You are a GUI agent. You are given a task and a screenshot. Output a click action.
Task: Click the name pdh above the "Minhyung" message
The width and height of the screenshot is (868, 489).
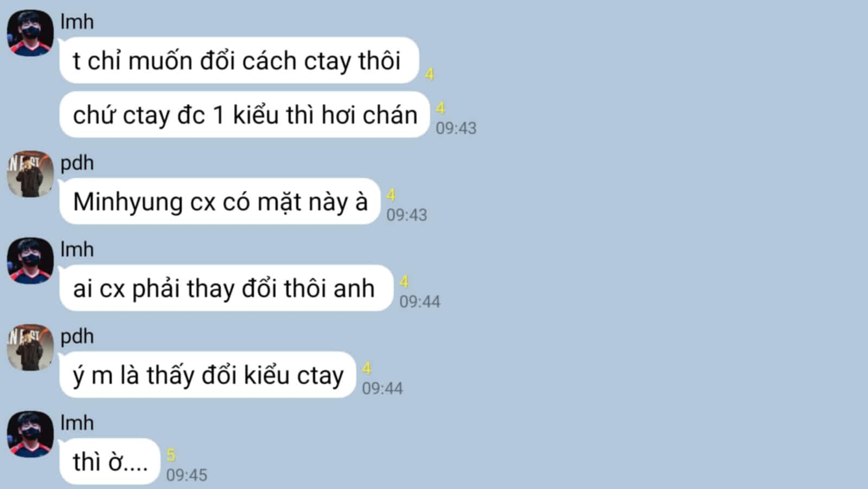click(x=77, y=163)
